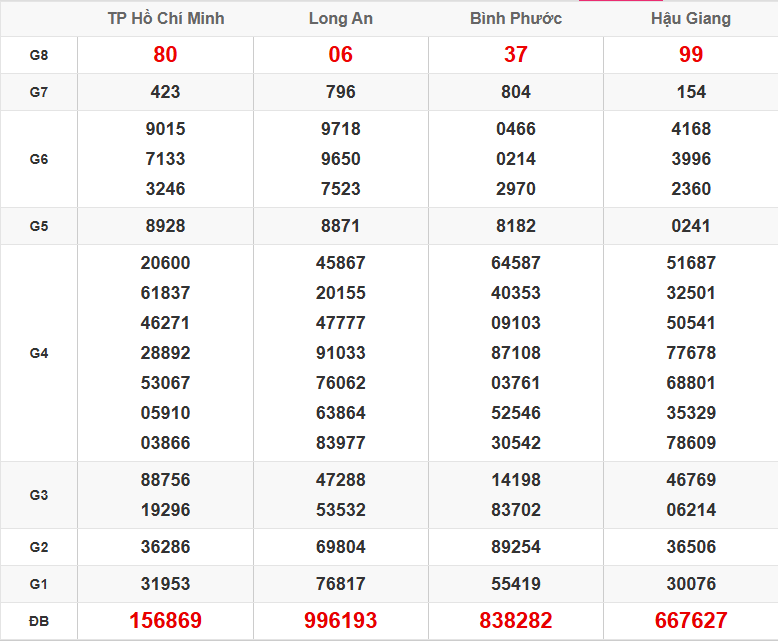Select the G4 row label
The image size is (778, 641).
pos(39,353)
